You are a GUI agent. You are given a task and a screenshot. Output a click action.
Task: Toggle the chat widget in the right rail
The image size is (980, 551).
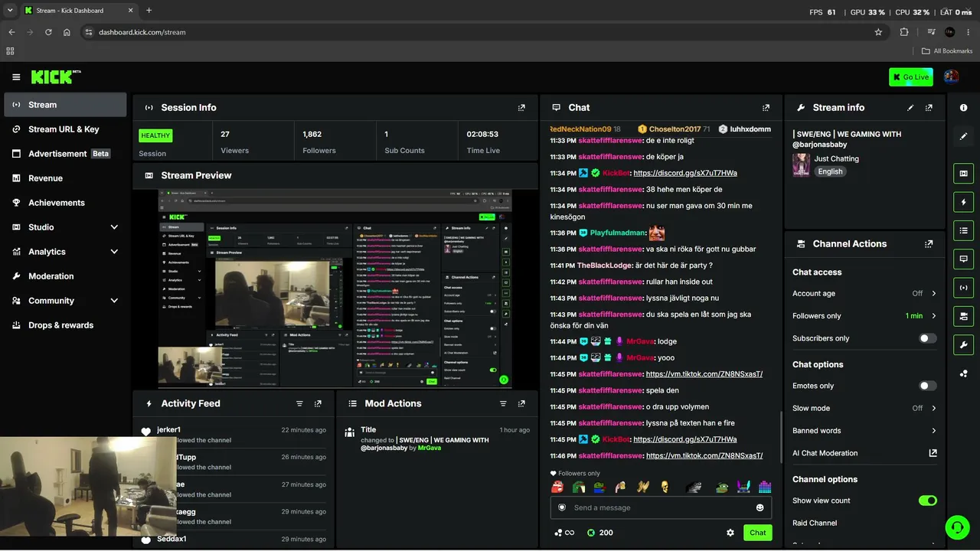pyautogui.click(x=964, y=259)
